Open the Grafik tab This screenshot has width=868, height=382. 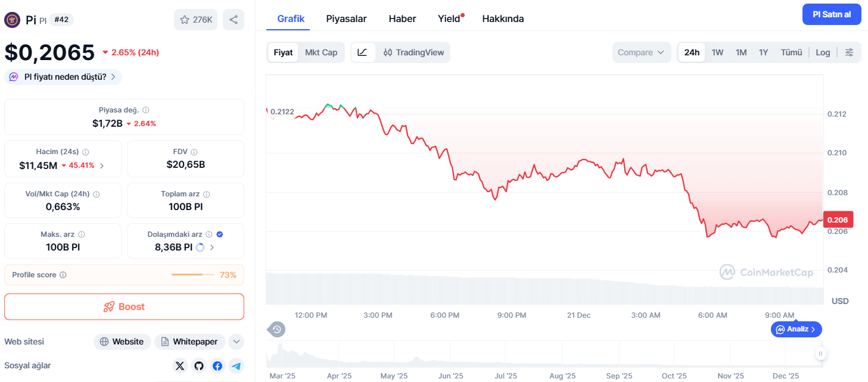coord(291,18)
